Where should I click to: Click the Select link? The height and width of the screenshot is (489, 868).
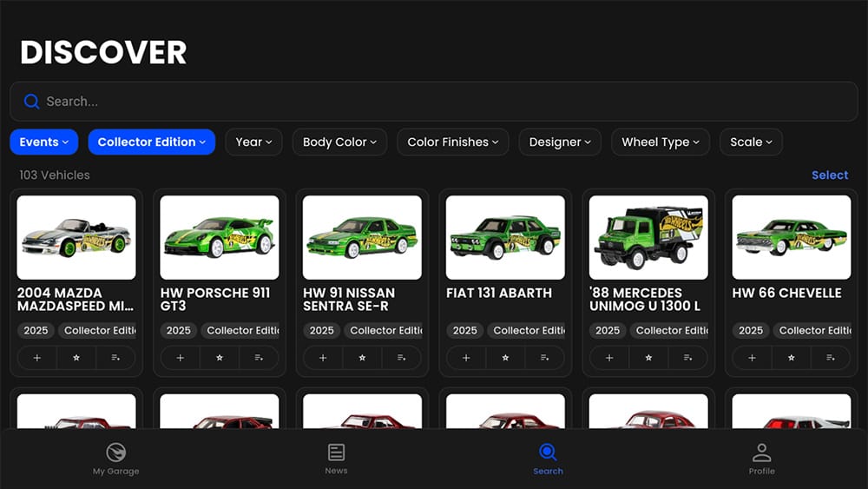[x=830, y=175]
